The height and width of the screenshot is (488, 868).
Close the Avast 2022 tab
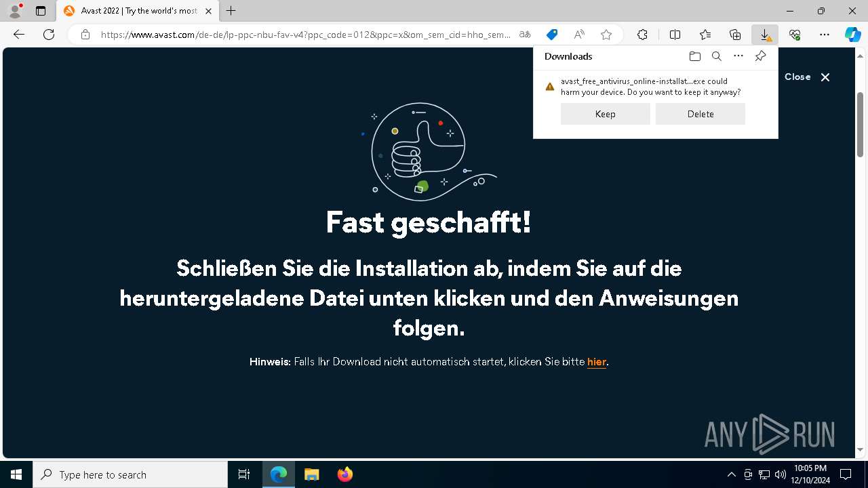pyautogui.click(x=208, y=11)
